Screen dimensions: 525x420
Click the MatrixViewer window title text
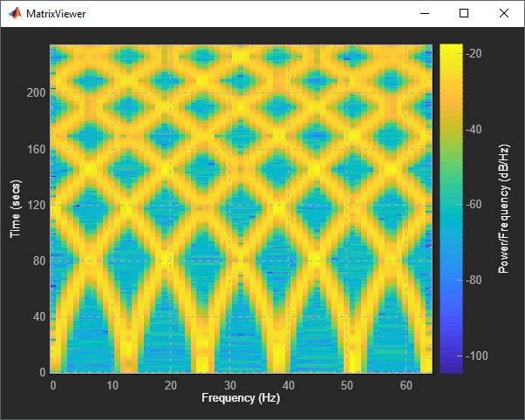pos(56,14)
